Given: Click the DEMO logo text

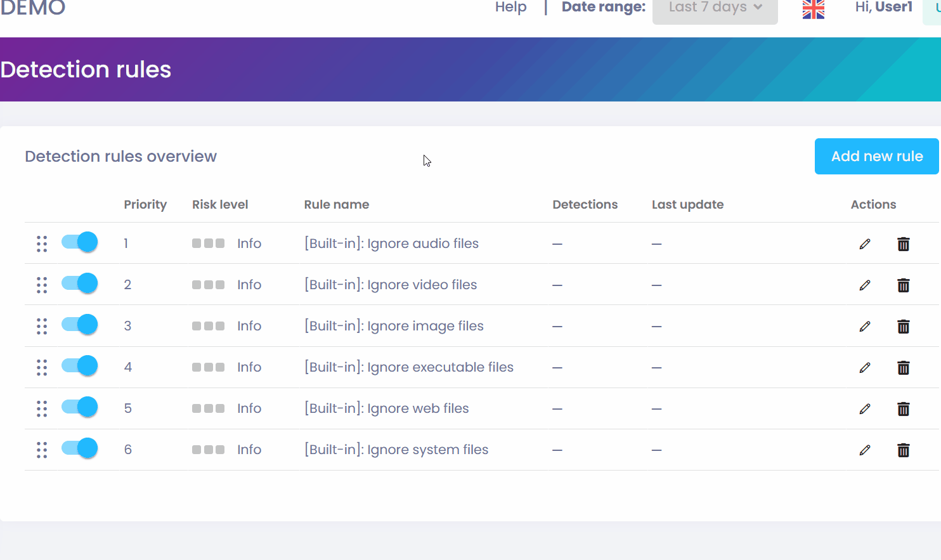Looking at the screenshot, I should [x=33, y=8].
